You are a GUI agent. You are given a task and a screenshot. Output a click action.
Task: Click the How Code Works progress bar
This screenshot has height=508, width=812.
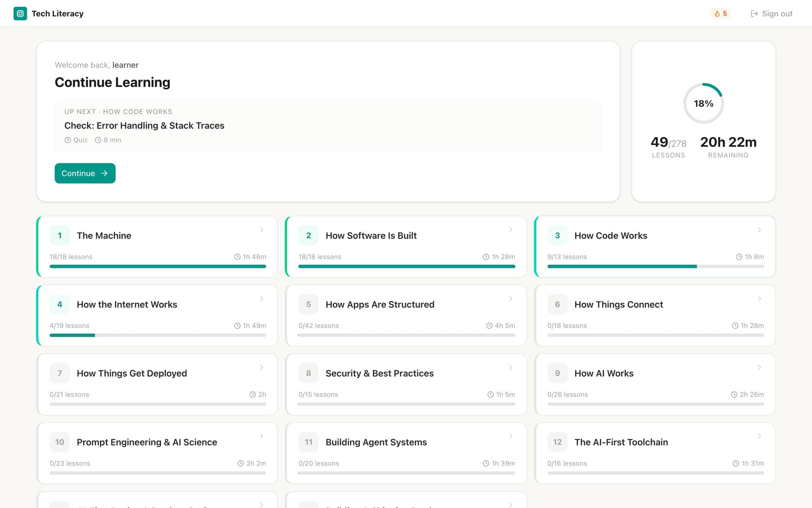pos(655,267)
